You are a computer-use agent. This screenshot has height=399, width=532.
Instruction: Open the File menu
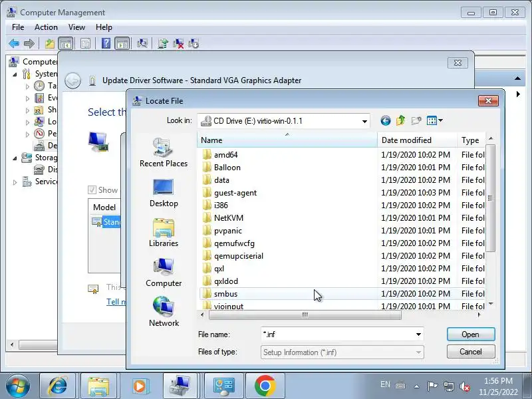[18, 27]
